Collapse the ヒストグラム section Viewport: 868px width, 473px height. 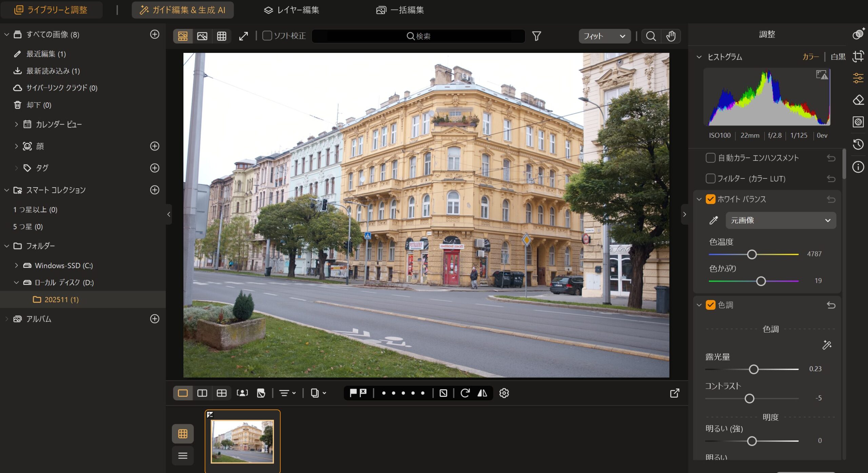pyautogui.click(x=699, y=57)
